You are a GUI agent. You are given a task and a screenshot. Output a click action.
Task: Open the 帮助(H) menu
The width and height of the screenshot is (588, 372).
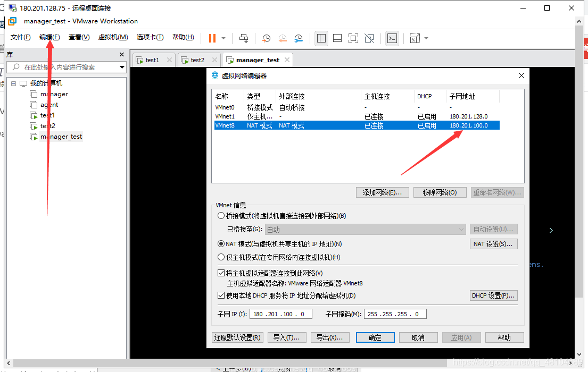coord(183,37)
